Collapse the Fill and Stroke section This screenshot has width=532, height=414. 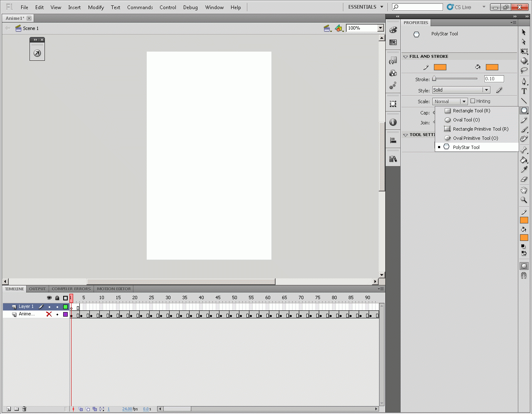pyautogui.click(x=406, y=57)
